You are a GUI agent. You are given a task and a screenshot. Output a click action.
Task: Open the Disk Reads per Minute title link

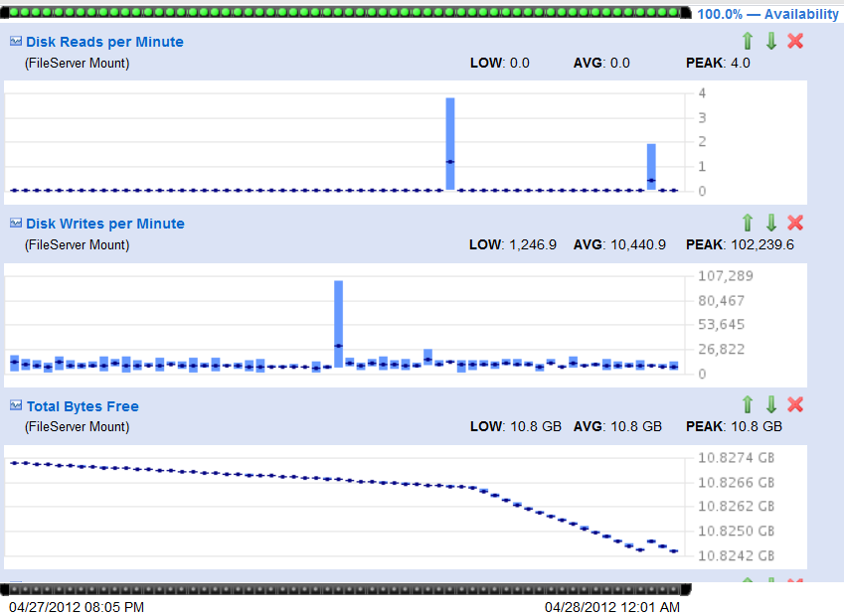[x=104, y=42]
